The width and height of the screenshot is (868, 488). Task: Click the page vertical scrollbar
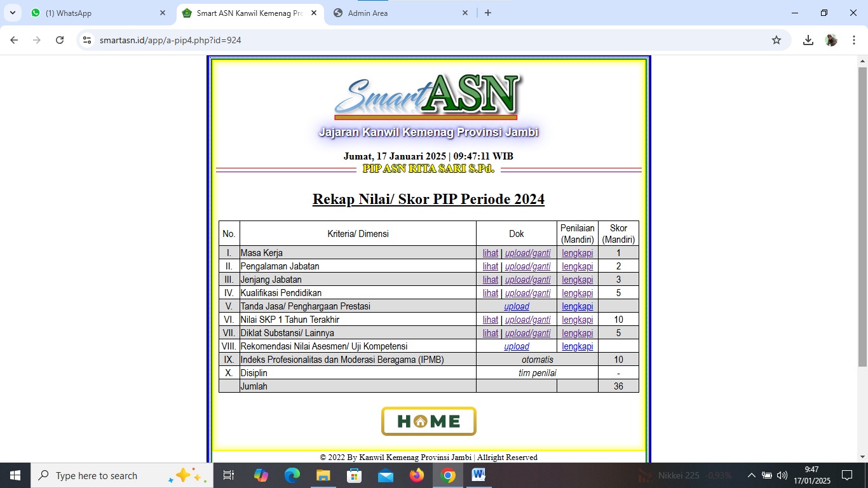pyautogui.click(x=862, y=216)
